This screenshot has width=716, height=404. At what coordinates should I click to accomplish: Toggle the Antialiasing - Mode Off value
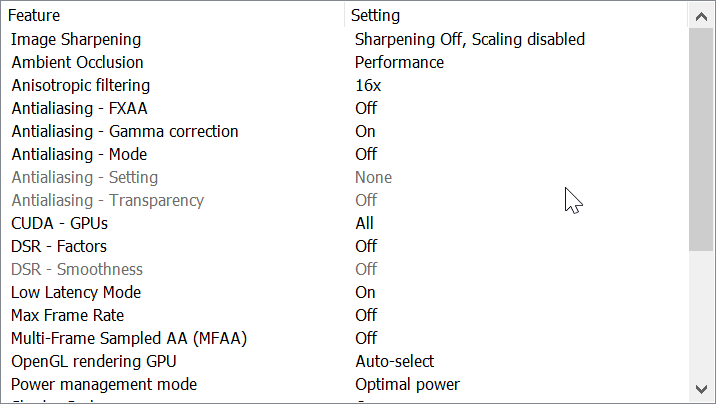coord(366,154)
